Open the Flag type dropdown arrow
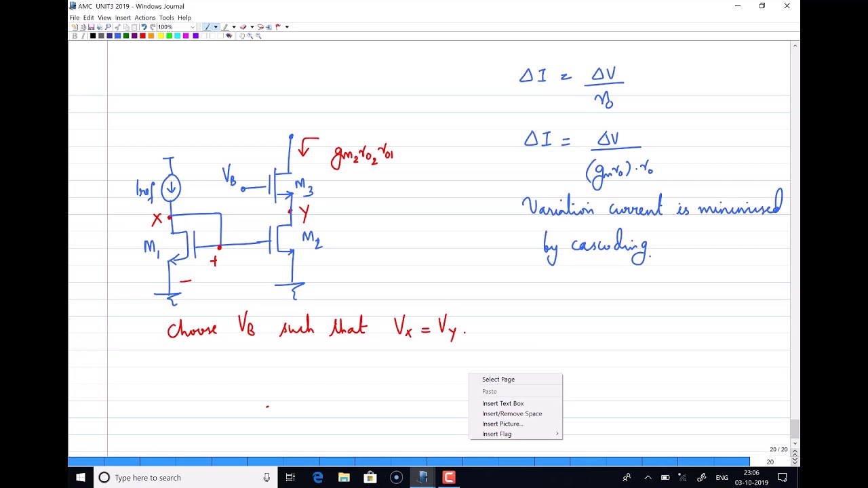Image resolution: width=868 pixels, height=488 pixels. [x=287, y=27]
